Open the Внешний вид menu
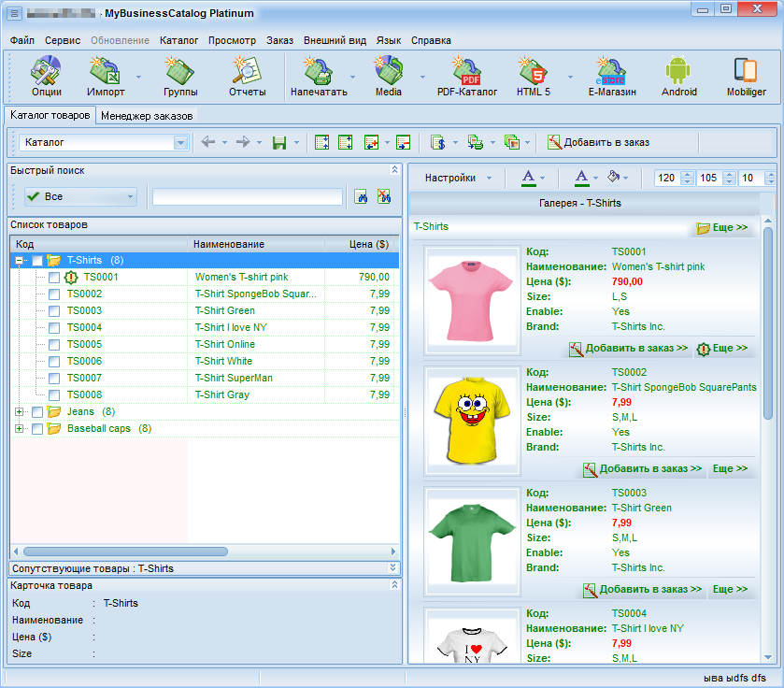Viewport: 784px width, 688px height. pyautogui.click(x=335, y=40)
